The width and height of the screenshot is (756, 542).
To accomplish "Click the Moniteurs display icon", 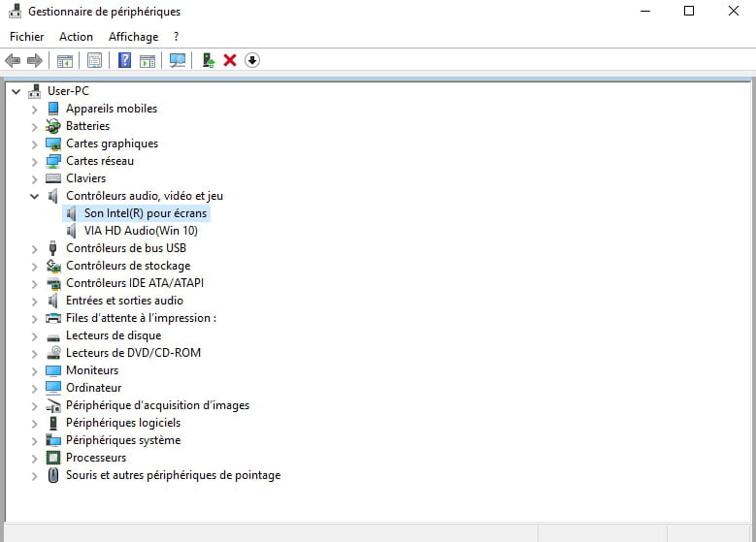I will (x=53, y=370).
